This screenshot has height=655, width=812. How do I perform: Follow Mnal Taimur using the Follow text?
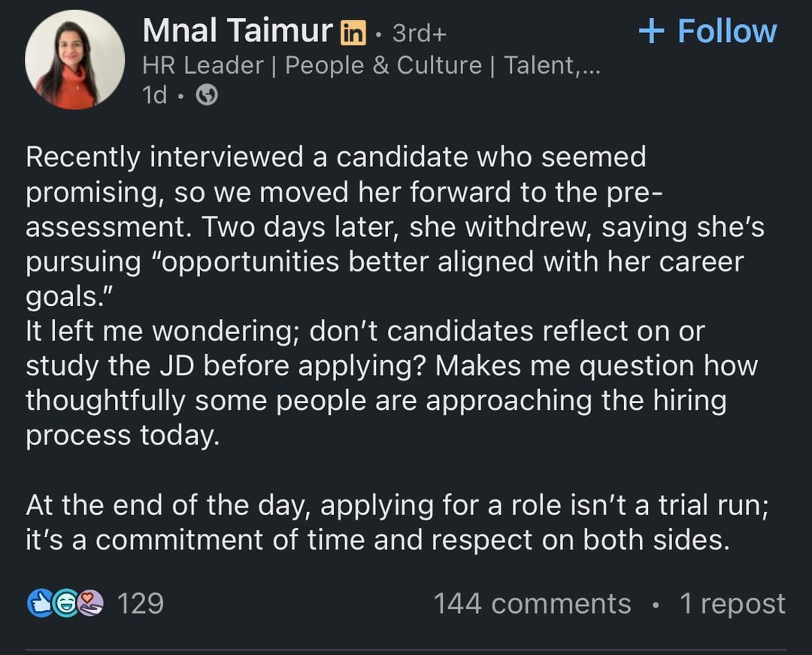(x=727, y=31)
